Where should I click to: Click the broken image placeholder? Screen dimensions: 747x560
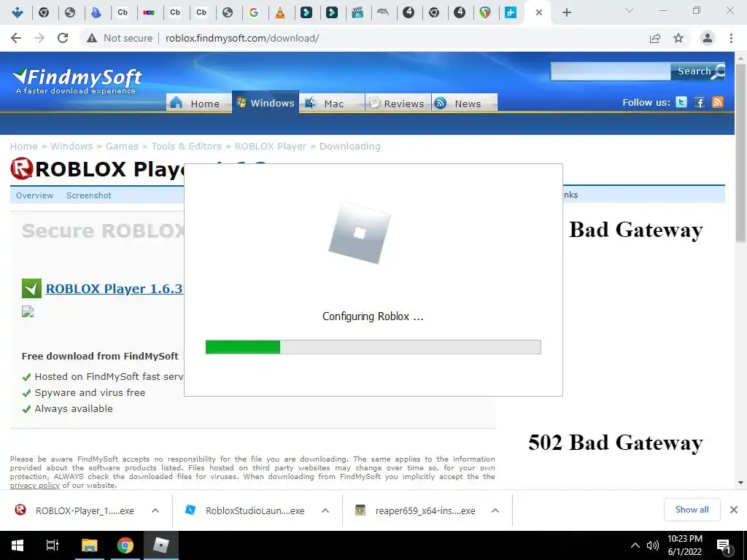28,311
